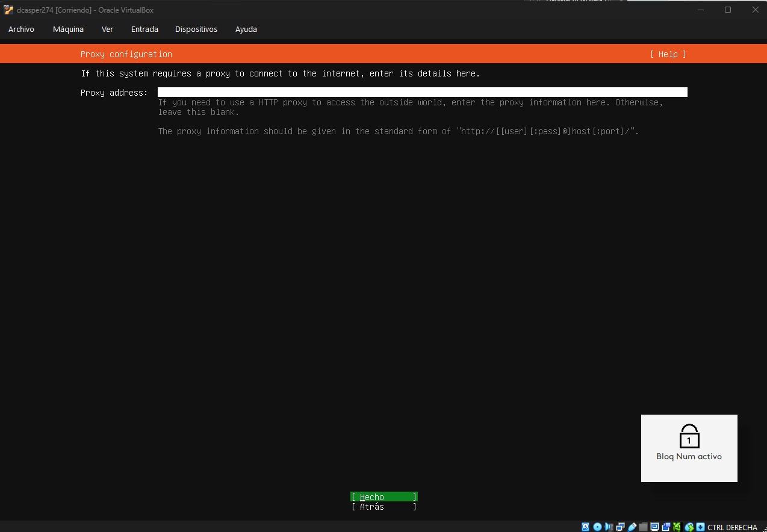Screen dimensions: 767x532
Task: Open the Ver menu
Action: pos(107,29)
